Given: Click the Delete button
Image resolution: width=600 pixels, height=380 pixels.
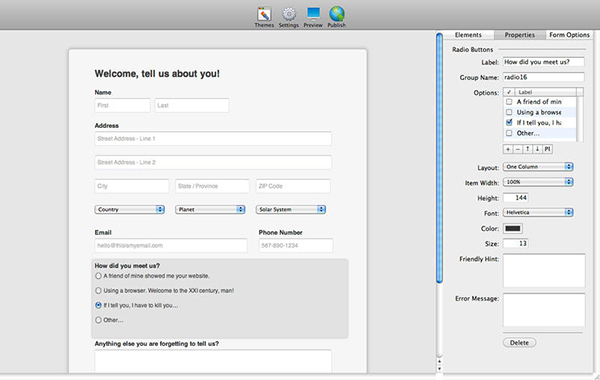Looking at the screenshot, I should point(519,342).
